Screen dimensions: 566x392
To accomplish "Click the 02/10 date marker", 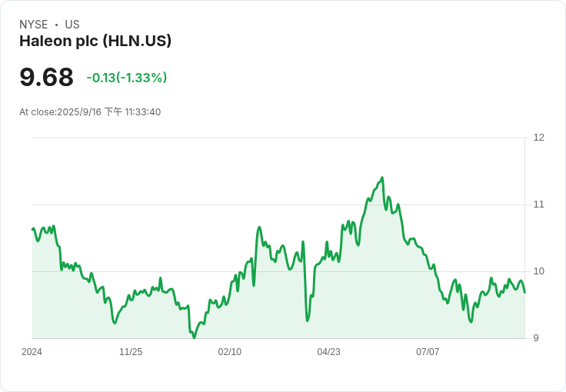I will pos(230,351).
